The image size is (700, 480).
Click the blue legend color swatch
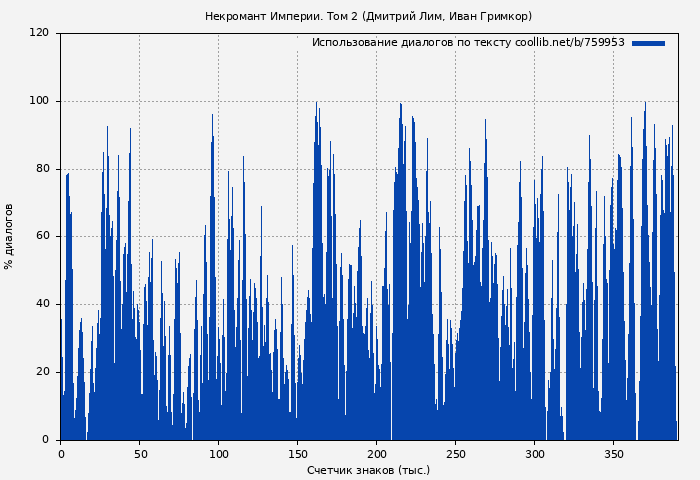[x=648, y=43]
